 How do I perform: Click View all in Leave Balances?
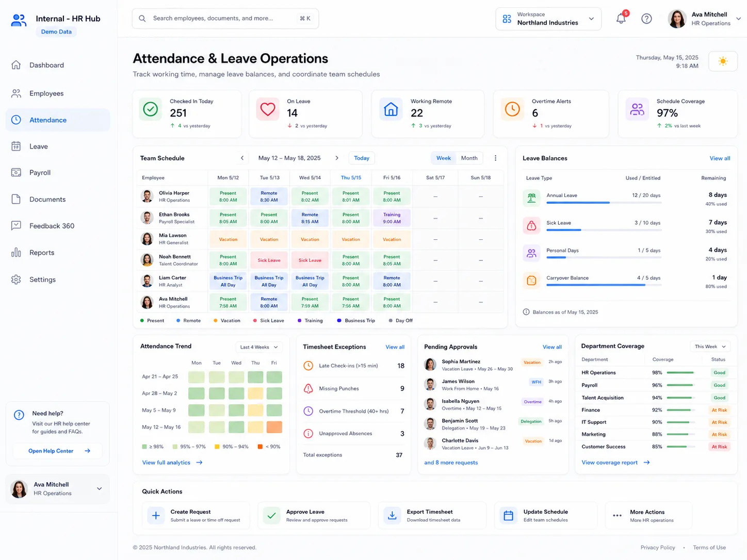(x=720, y=158)
